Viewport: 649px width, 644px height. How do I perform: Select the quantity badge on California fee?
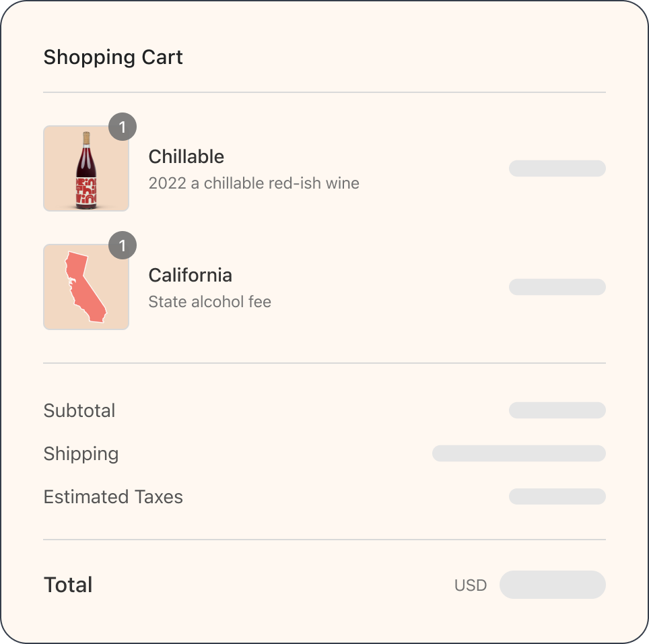pyautogui.click(x=123, y=245)
